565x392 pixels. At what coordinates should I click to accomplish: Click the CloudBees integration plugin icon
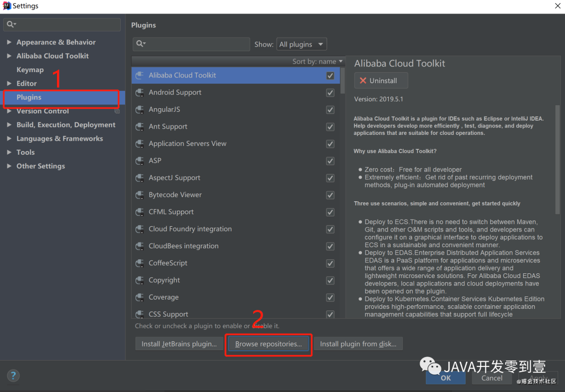[140, 246]
